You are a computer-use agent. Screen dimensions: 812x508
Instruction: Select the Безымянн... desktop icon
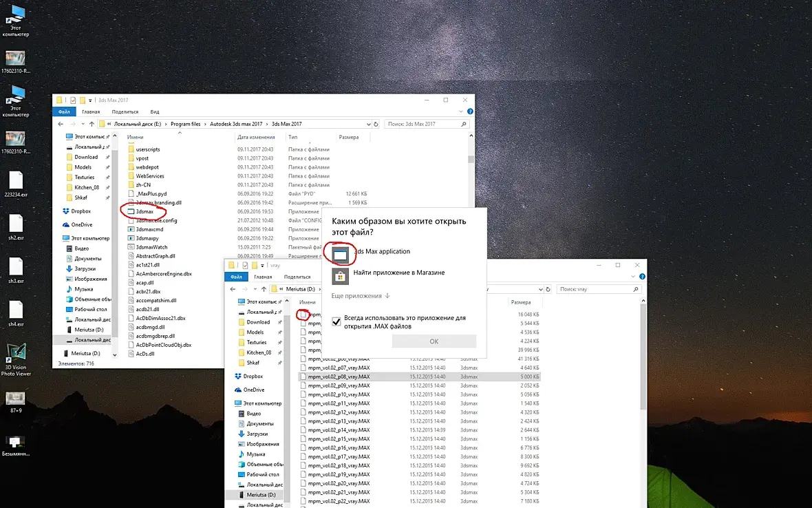tap(16, 445)
